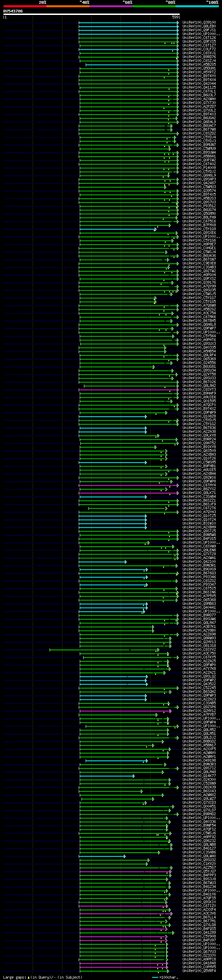Open hit UniRef100_C6T126
Image resolution: width=222 pixels, height=980 pixels.
[199, 38]
